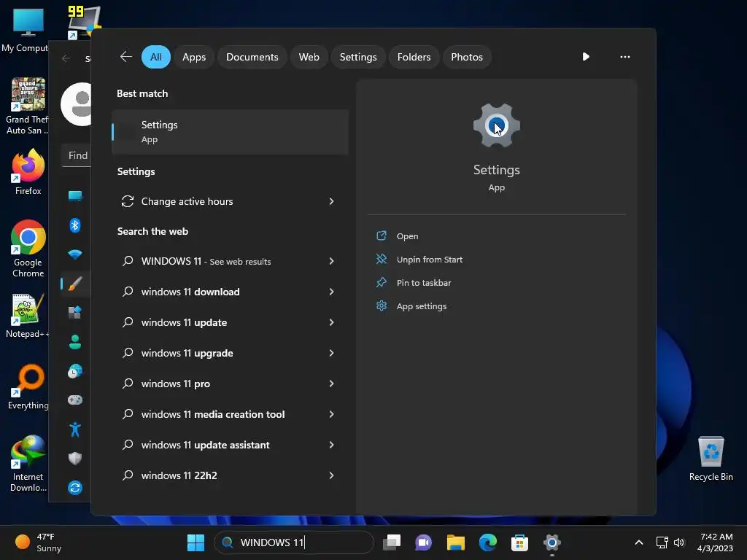Open Apps category in Settings sidebar
The image size is (747, 560).
click(75, 312)
